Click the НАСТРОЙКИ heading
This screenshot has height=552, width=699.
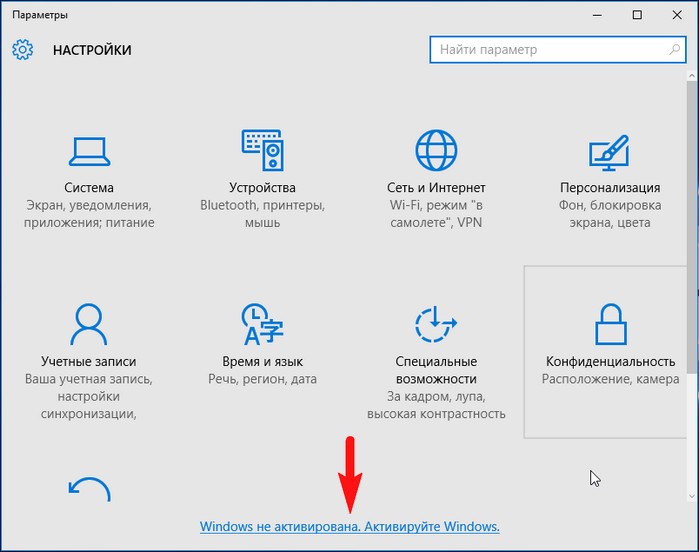(x=92, y=50)
